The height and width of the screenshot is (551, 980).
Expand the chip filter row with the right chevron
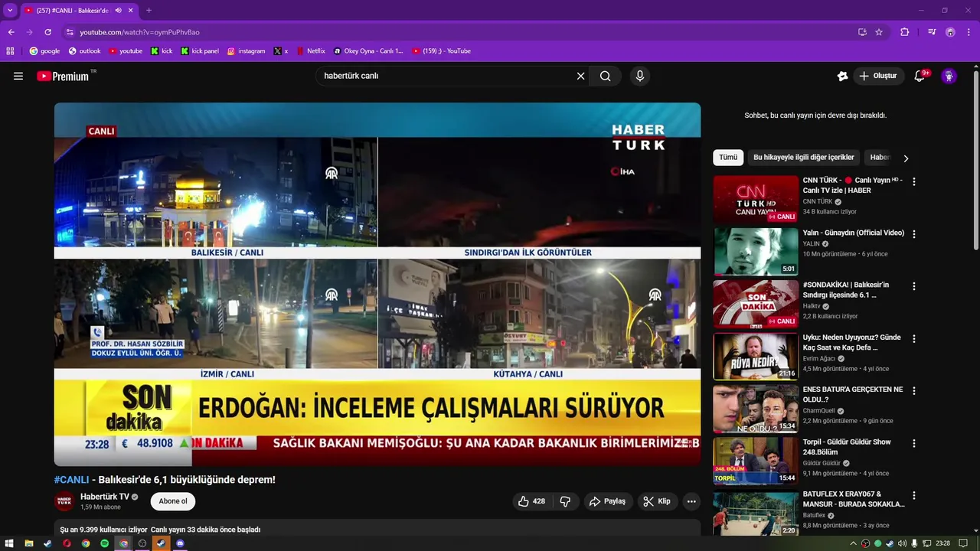906,158
